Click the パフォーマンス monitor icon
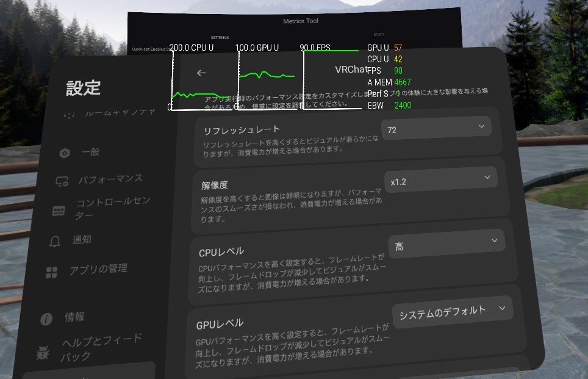The image size is (588, 379). coord(62,181)
